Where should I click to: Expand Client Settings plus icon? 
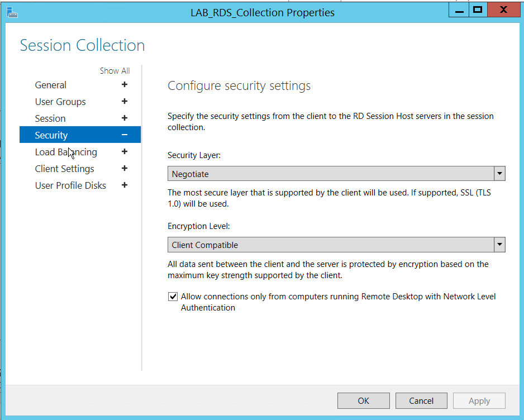(124, 169)
